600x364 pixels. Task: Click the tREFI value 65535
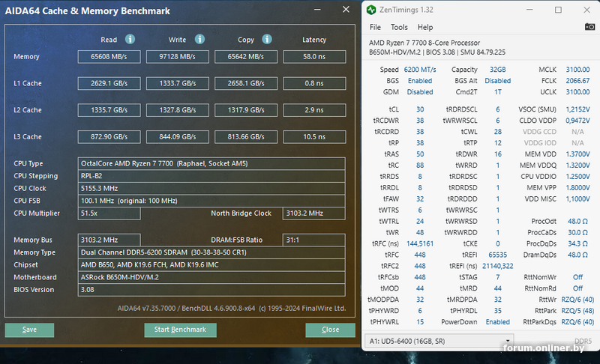pos(498,255)
